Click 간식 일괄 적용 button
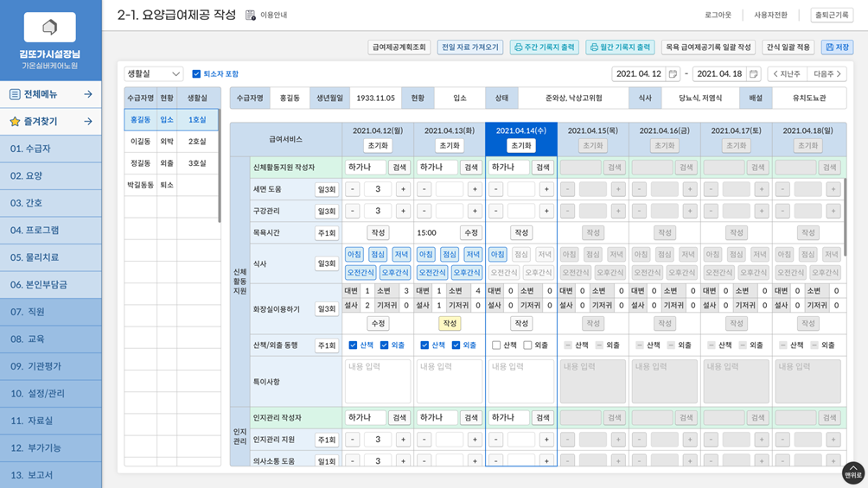 pyautogui.click(x=788, y=47)
